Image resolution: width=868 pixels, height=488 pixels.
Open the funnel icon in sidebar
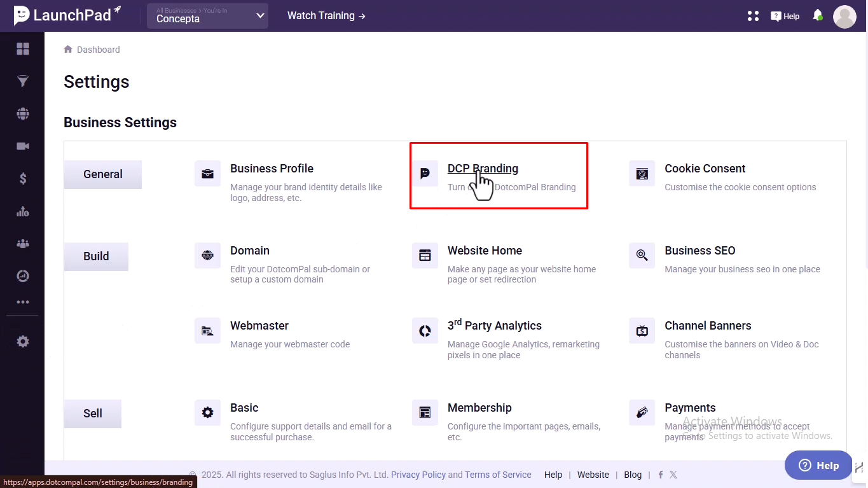point(23,81)
